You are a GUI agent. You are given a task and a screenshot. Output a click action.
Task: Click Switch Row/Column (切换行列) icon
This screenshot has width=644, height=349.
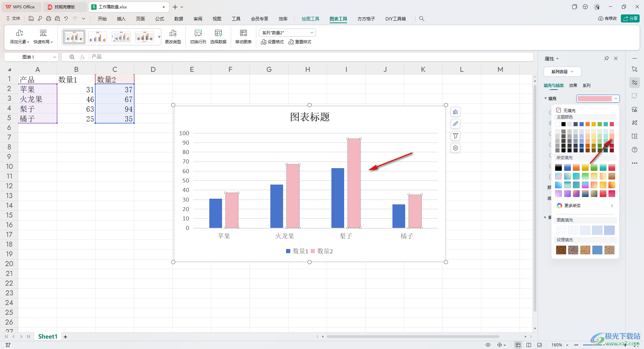click(198, 37)
